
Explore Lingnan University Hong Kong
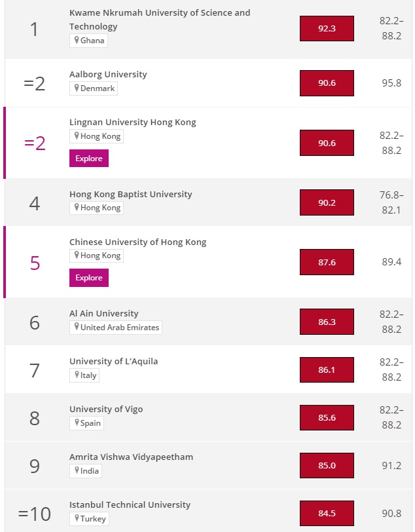[x=89, y=159]
